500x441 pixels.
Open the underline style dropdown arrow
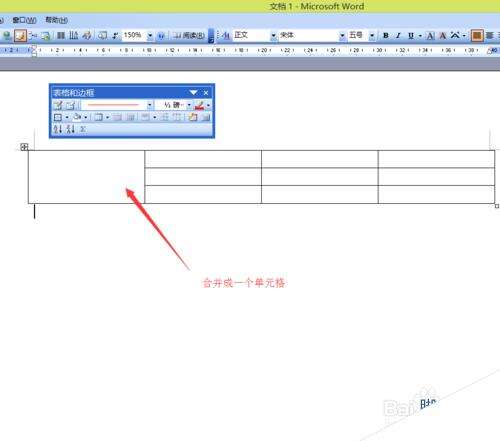pyautogui.click(x=420, y=35)
